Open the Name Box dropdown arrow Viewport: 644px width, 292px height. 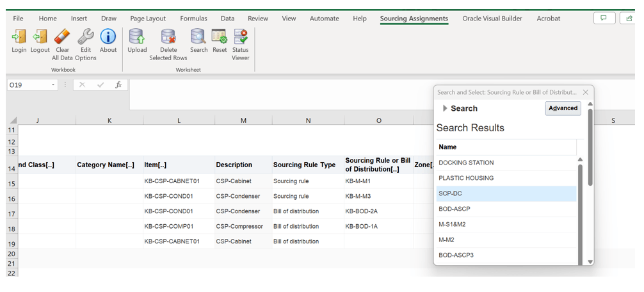tap(53, 85)
